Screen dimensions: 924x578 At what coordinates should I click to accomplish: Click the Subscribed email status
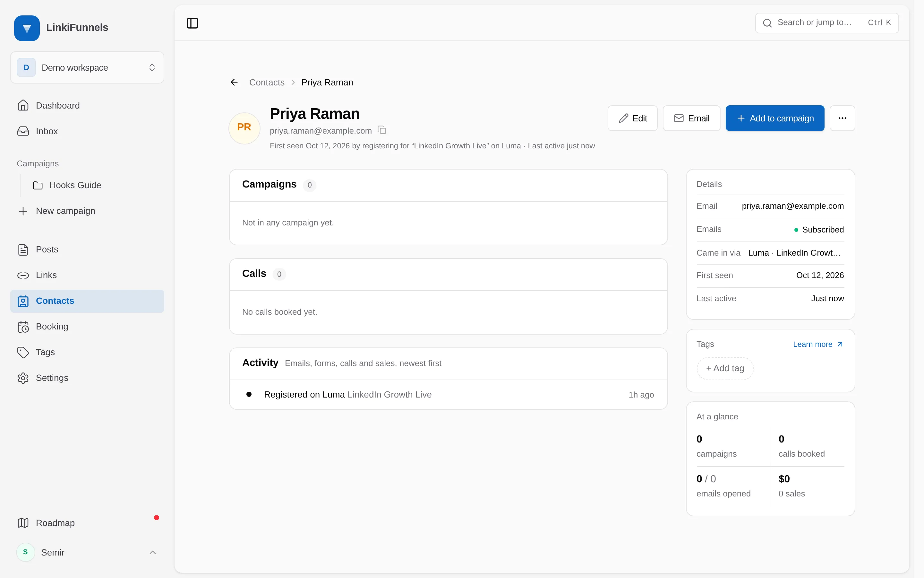coord(819,229)
